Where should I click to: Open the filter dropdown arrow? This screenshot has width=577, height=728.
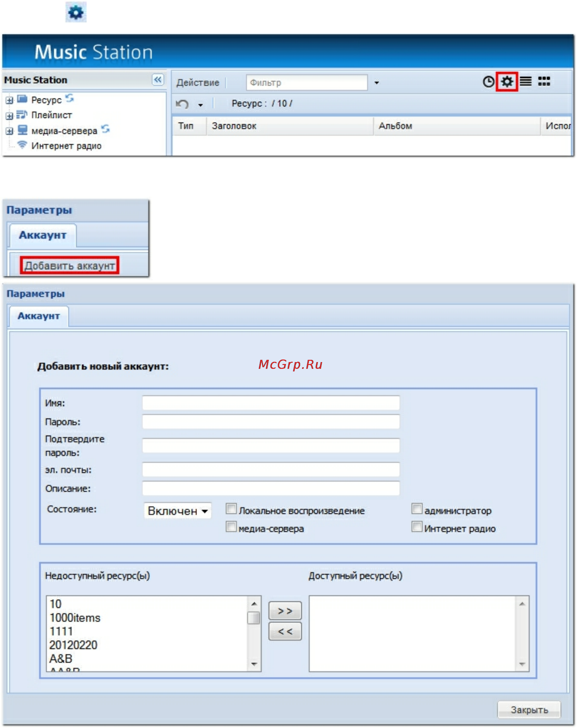[377, 83]
